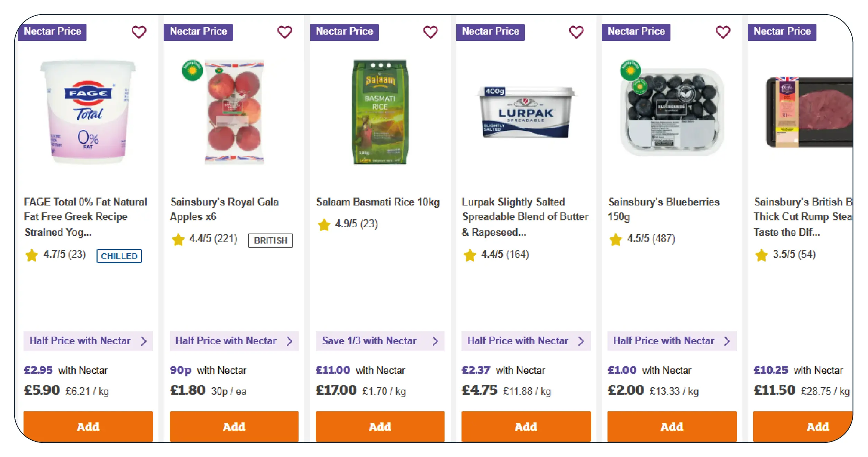Favourite the FAGE Total yogurt with heart icon

click(x=139, y=32)
